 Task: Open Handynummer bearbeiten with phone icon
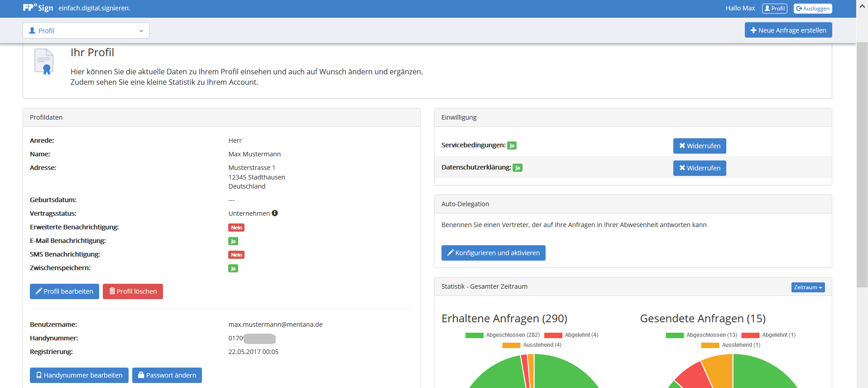point(79,375)
